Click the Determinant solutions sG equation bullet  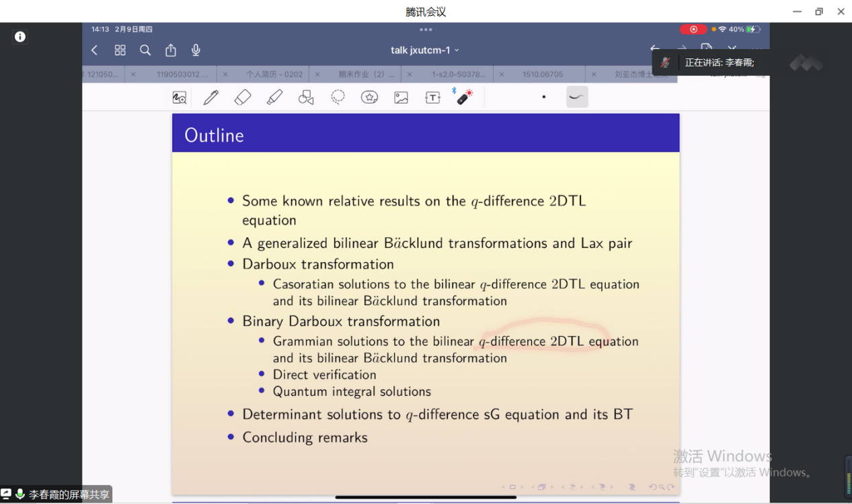pos(437,415)
